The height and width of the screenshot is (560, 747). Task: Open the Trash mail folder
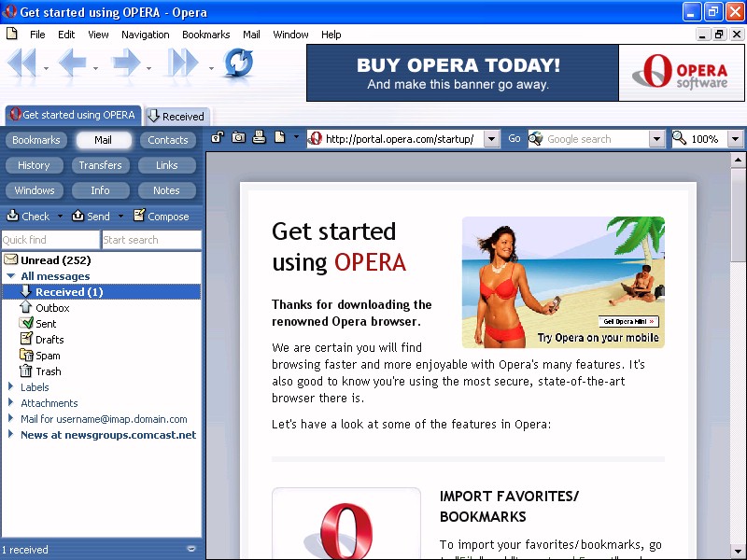click(x=48, y=371)
